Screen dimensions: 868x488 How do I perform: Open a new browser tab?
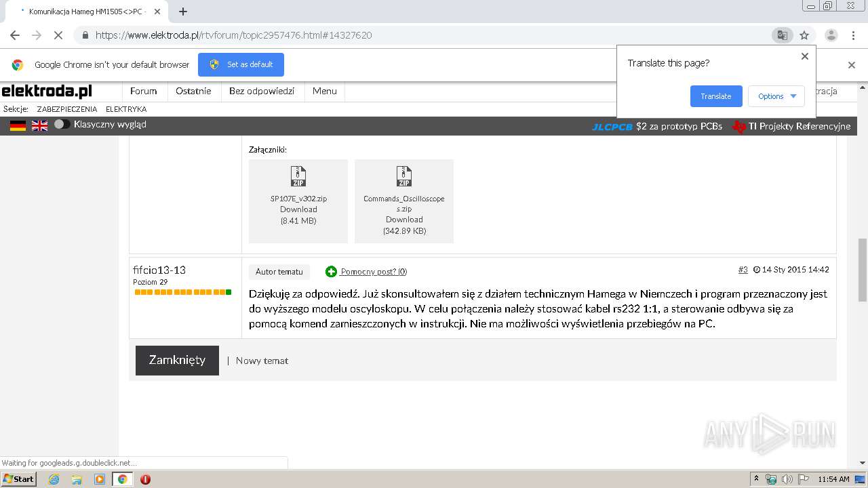[183, 12]
